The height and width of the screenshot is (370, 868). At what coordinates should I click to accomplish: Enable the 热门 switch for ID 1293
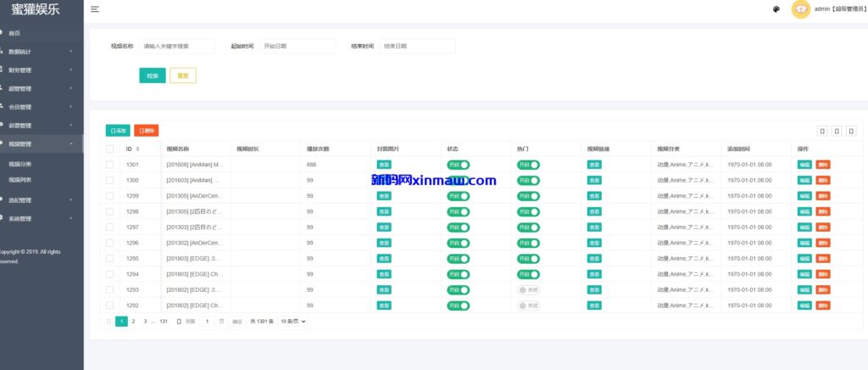click(528, 290)
